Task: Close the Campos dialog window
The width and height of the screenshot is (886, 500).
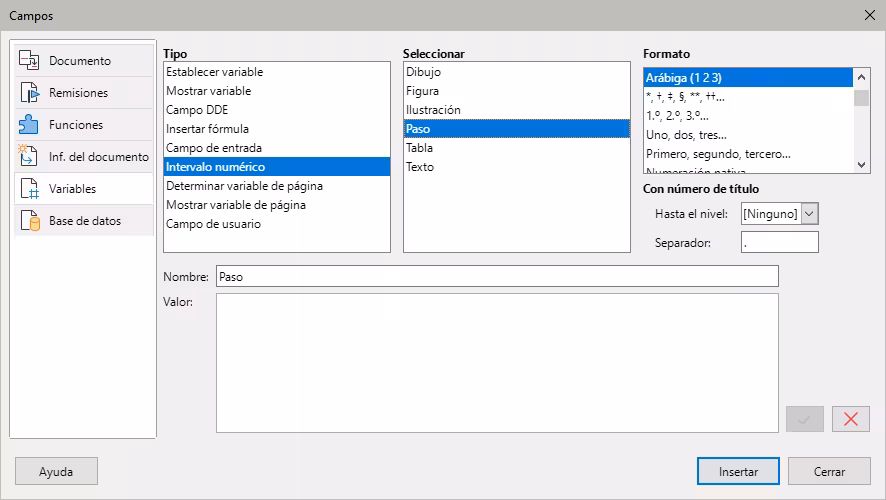Action: pos(868,15)
